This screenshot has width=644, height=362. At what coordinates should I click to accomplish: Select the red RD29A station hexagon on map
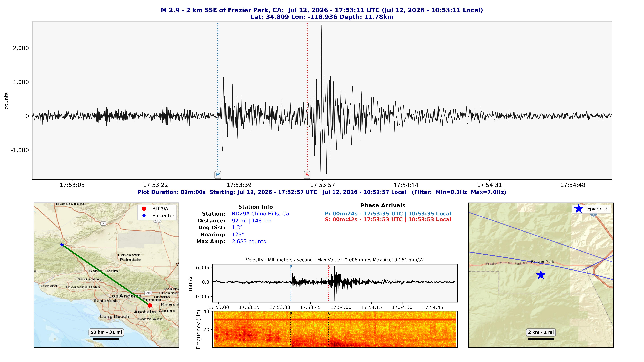[x=150, y=305]
